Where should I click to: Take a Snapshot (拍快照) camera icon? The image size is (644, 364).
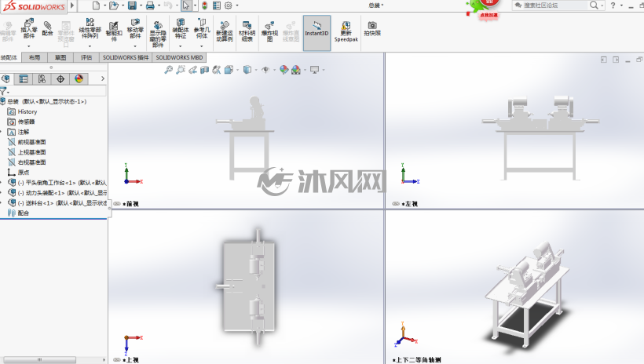(x=372, y=28)
